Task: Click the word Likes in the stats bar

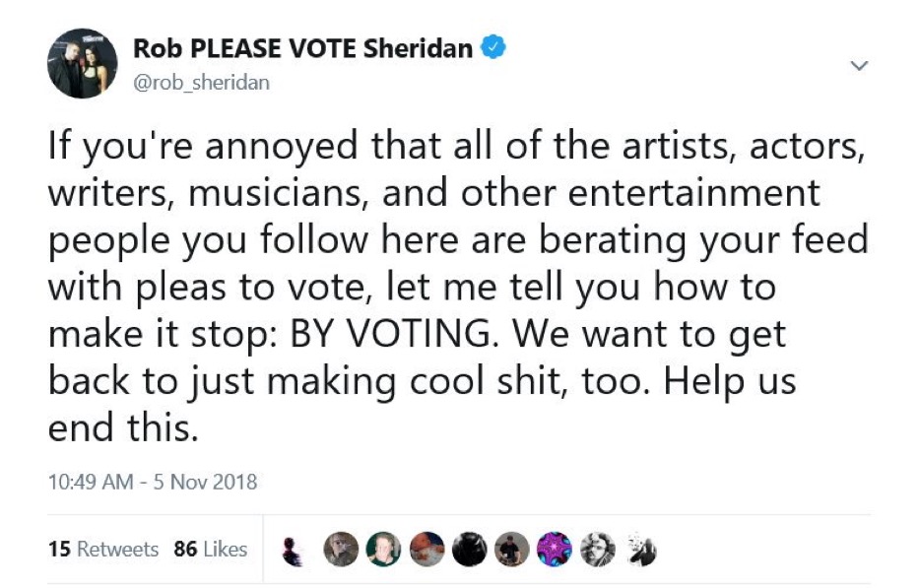Action: pyautogui.click(x=226, y=550)
